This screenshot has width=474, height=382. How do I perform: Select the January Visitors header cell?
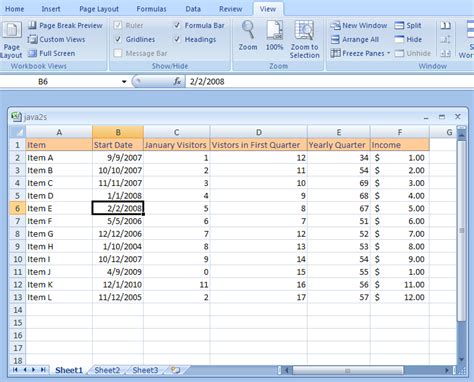click(177, 145)
